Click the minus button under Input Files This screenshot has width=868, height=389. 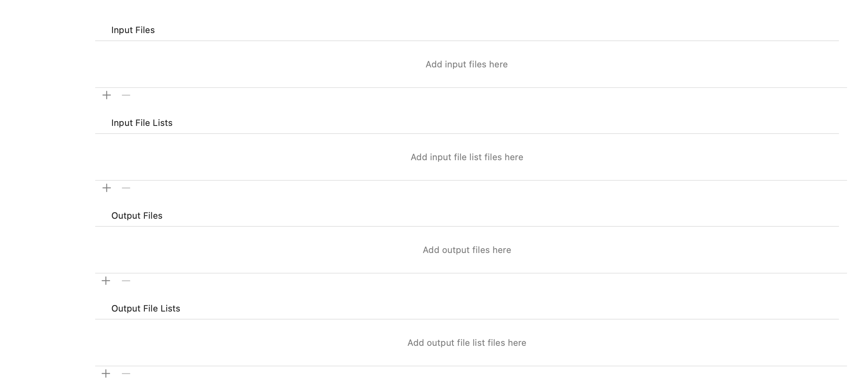pyautogui.click(x=126, y=95)
